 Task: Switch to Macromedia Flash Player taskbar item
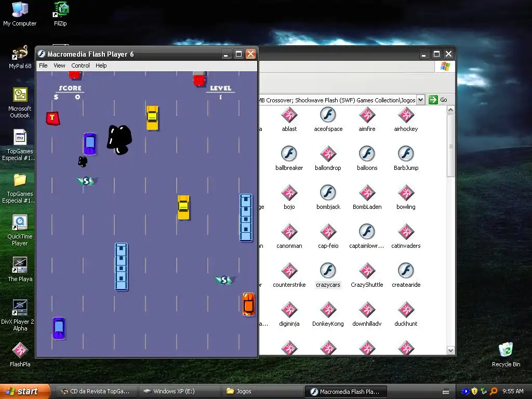pos(345,391)
